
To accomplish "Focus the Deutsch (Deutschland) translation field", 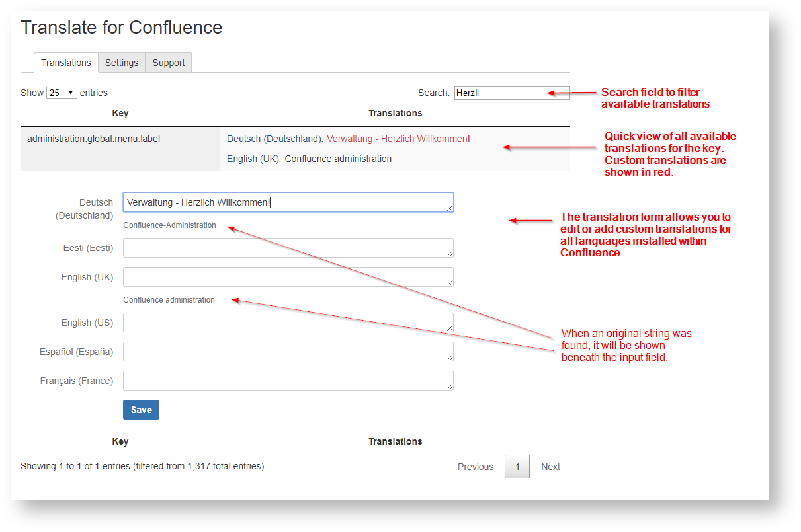I will 288,202.
